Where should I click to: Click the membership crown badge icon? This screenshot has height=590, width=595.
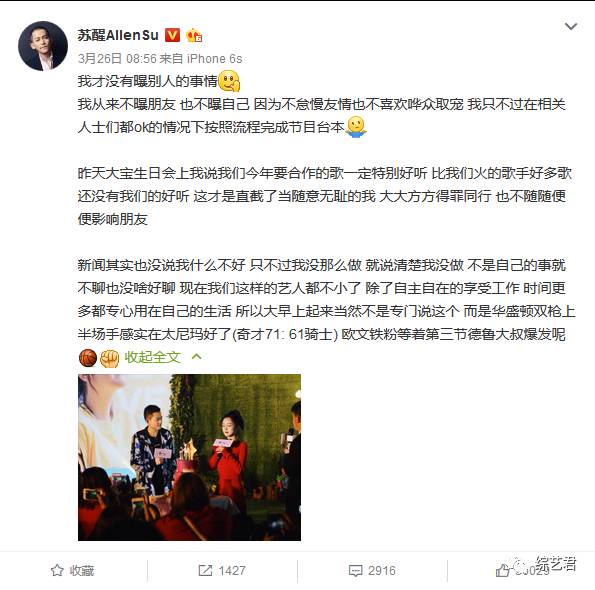[x=194, y=36]
